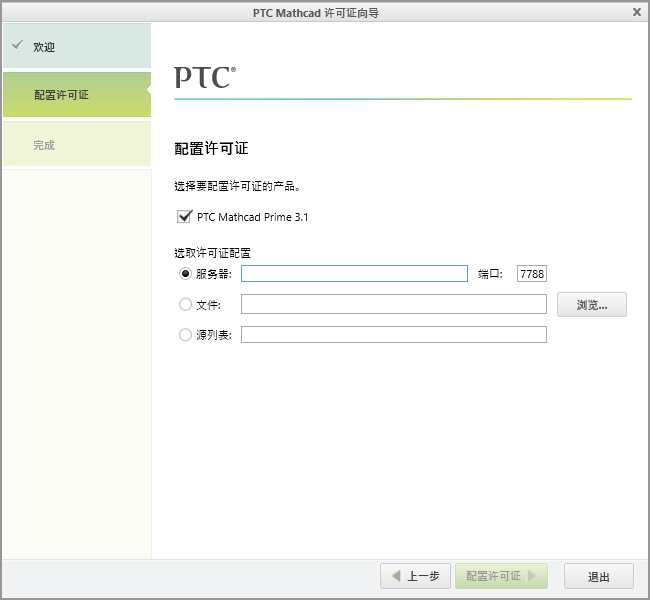This screenshot has height=600, width=650.
Task: Click the 选取许可证配置 label
Action: (212, 253)
